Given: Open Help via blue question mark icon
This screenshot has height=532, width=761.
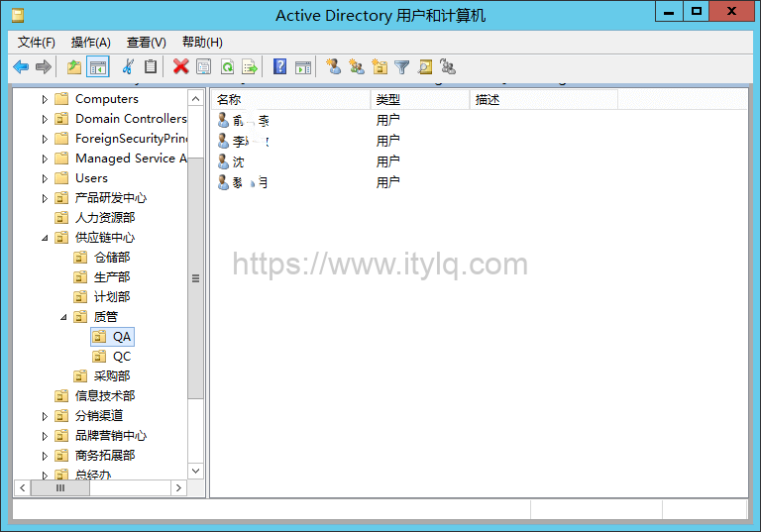Looking at the screenshot, I should (x=279, y=66).
